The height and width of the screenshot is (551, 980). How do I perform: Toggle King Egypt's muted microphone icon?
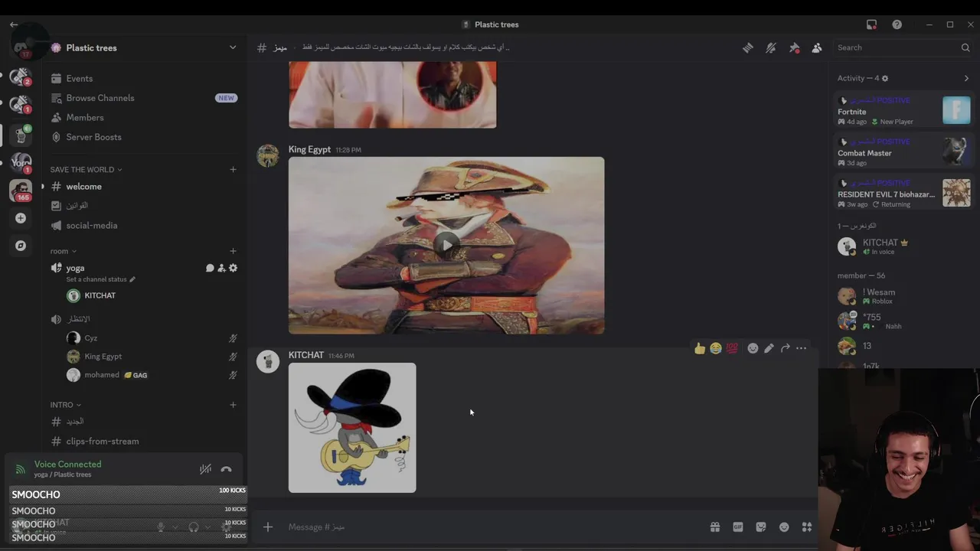[233, 357]
